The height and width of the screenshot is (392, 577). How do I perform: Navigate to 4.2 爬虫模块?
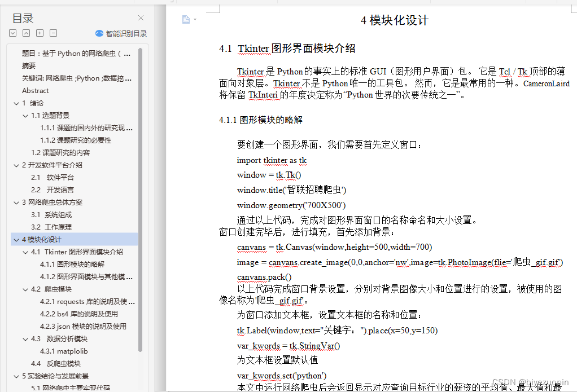coord(51,289)
